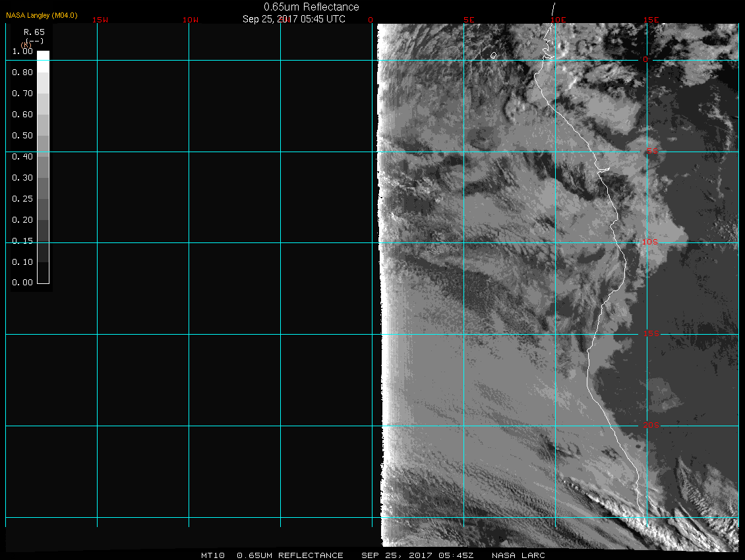
Task: Click the '10W' longitude label
Action: [x=191, y=20]
